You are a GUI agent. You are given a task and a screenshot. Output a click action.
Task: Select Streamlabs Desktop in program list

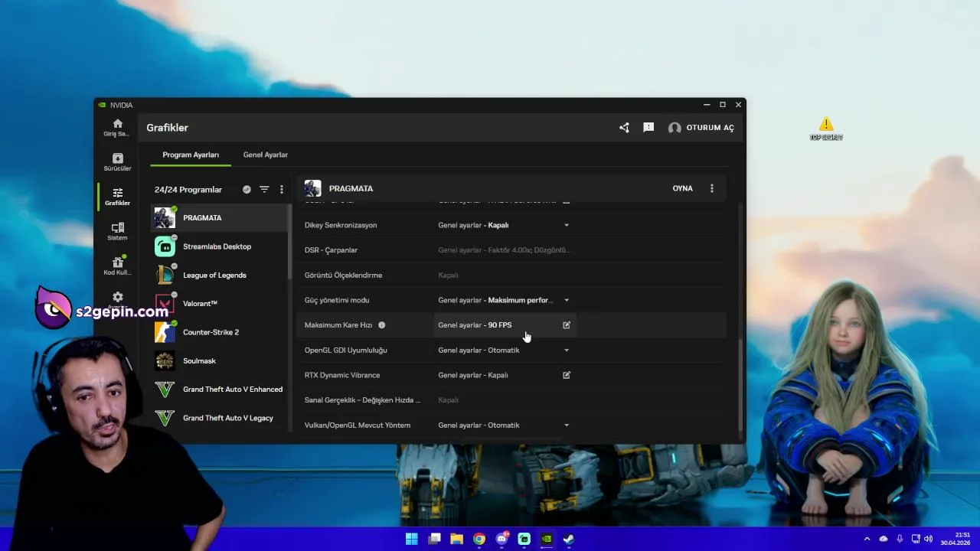click(x=219, y=246)
